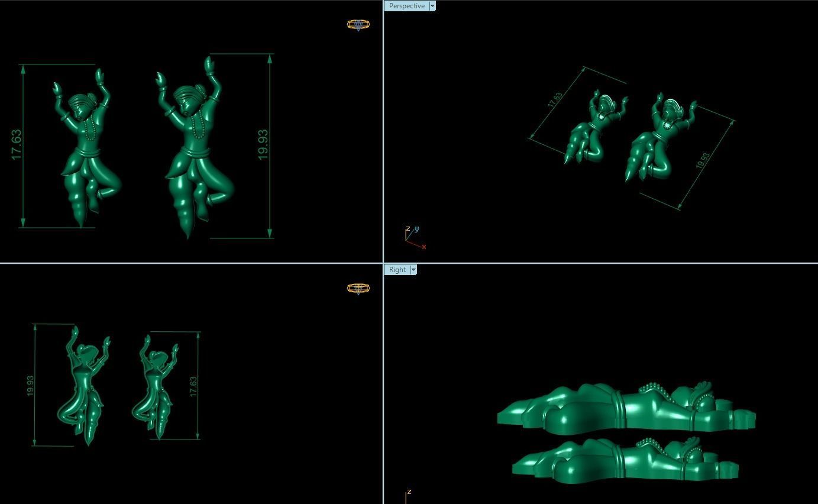Click the Right viewport title label
This screenshot has width=818, height=504.
(397, 270)
